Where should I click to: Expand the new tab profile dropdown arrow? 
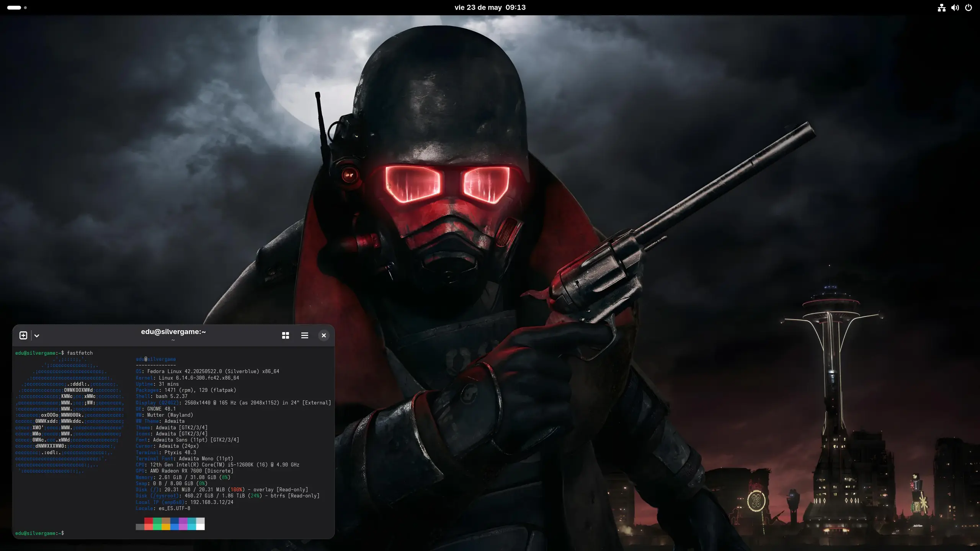pyautogui.click(x=37, y=336)
